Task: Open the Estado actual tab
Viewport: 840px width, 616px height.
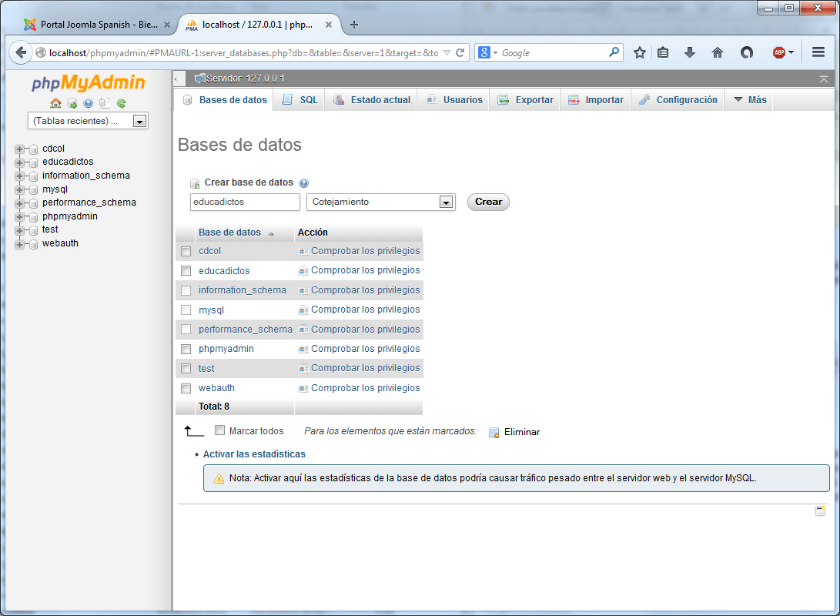Action: [372, 100]
